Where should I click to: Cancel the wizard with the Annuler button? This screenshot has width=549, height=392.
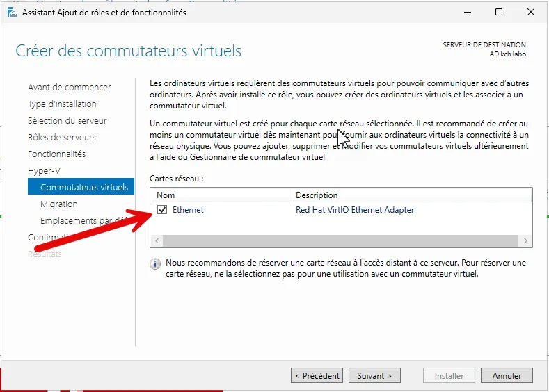point(507,376)
